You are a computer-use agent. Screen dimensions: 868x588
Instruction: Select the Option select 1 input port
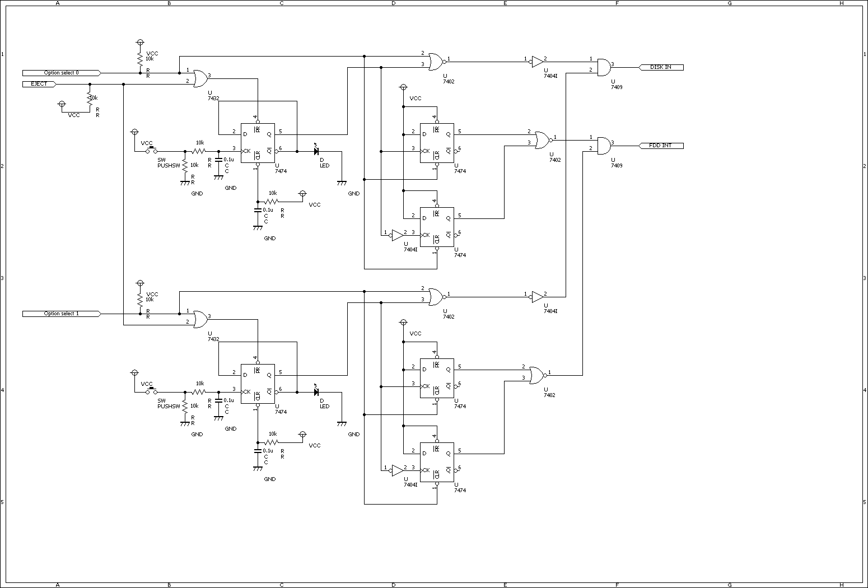point(62,314)
